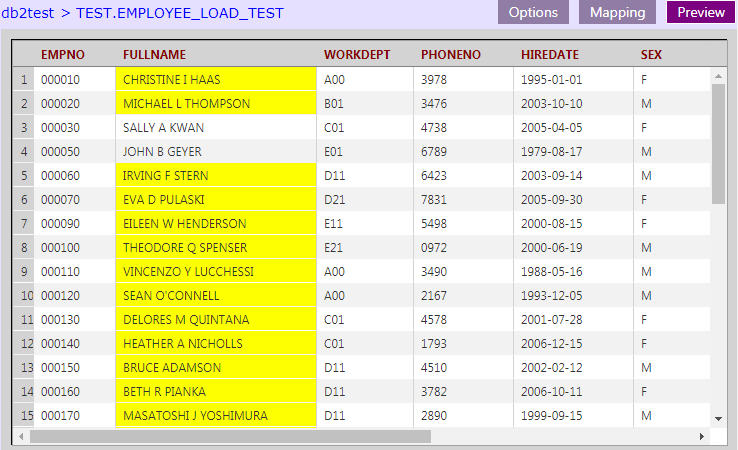
Task: Click the FULLNAME column header
Action: (154, 55)
